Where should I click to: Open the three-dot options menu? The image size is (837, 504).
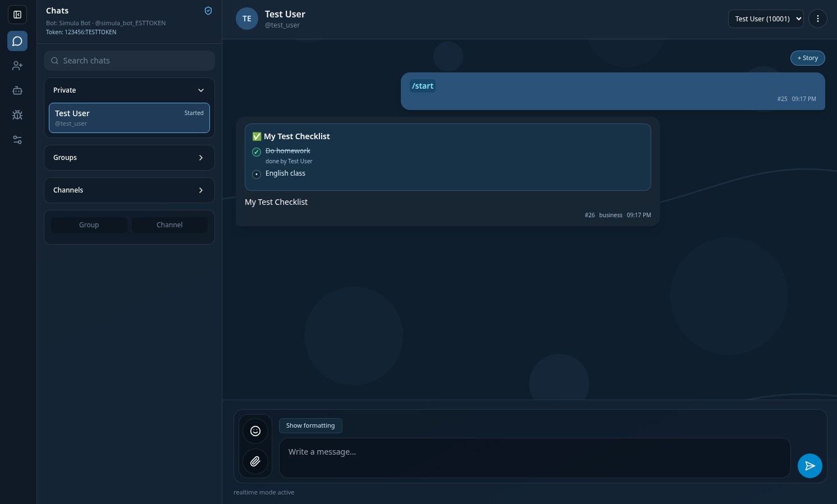pos(818,19)
